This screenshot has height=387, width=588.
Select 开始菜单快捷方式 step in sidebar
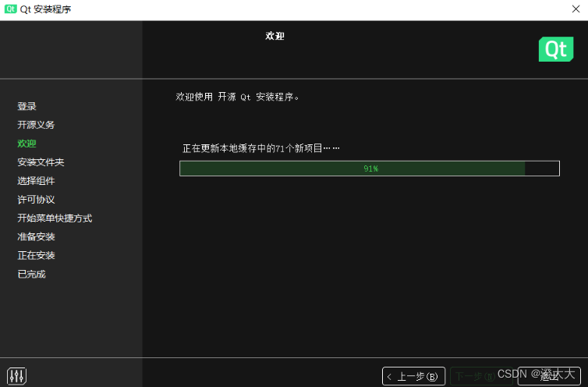tap(55, 218)
